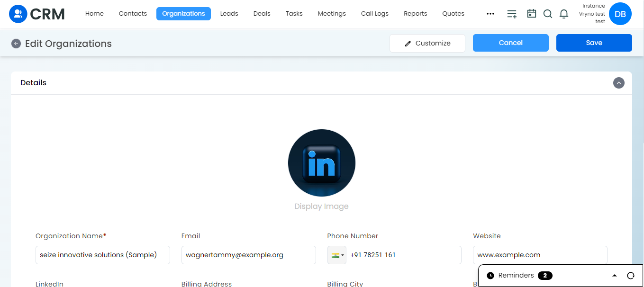Open the Reports tab
Viewport: 644px width, 287px height.
pos(416,14)
